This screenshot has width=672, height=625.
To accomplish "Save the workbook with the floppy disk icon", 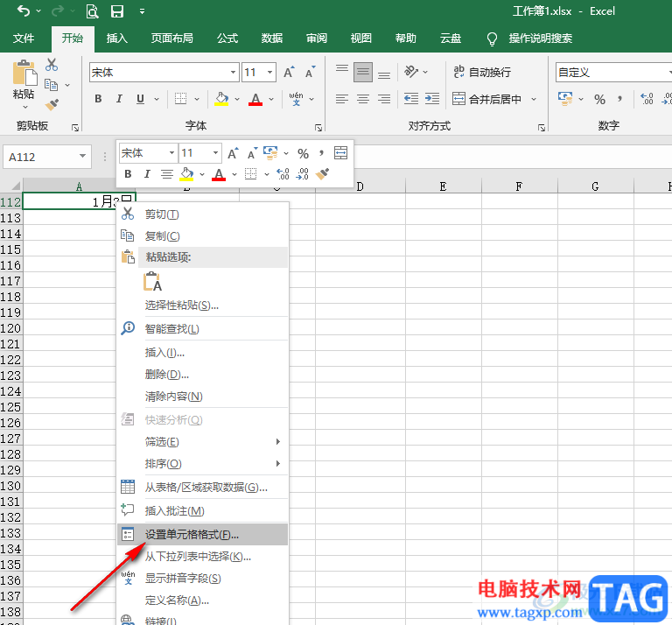I will click(117, 11).
